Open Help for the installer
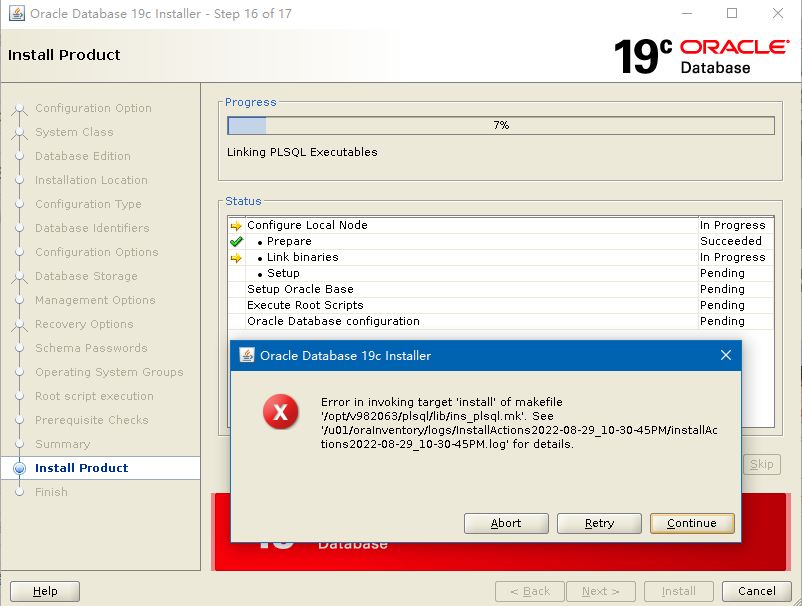Viewport: 802px width, 606px height. (x=45, y=591)
